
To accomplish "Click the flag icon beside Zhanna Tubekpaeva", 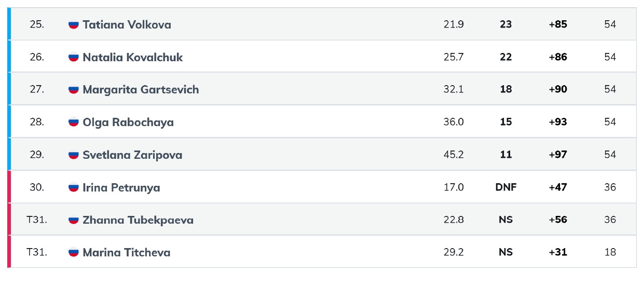I will 74,220.
